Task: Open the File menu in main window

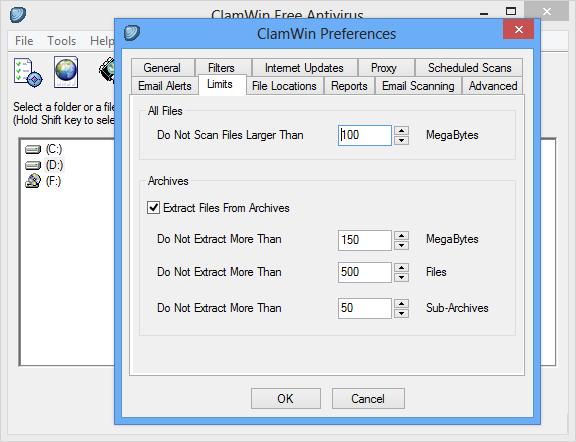Action: click(24, 40)
